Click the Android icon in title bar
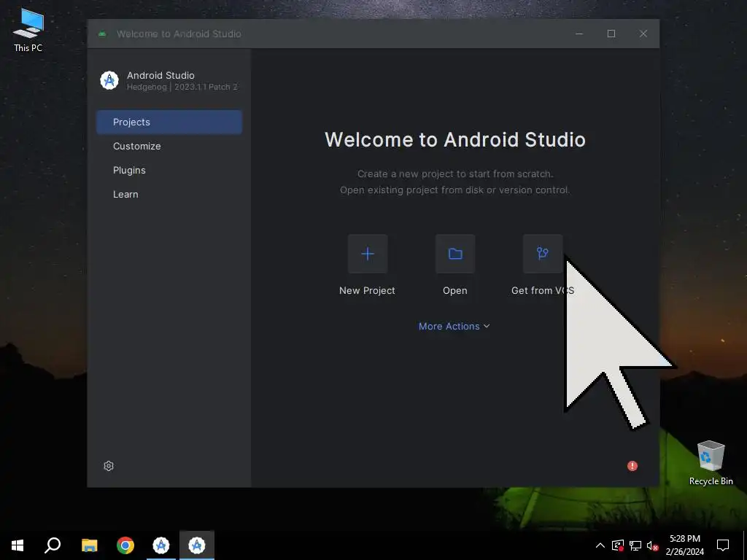 click(x=102, y=34)
